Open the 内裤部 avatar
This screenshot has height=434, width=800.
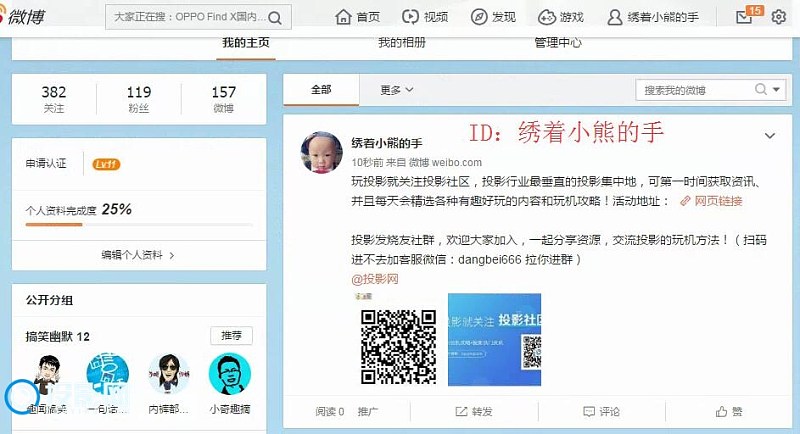point(168,375)
